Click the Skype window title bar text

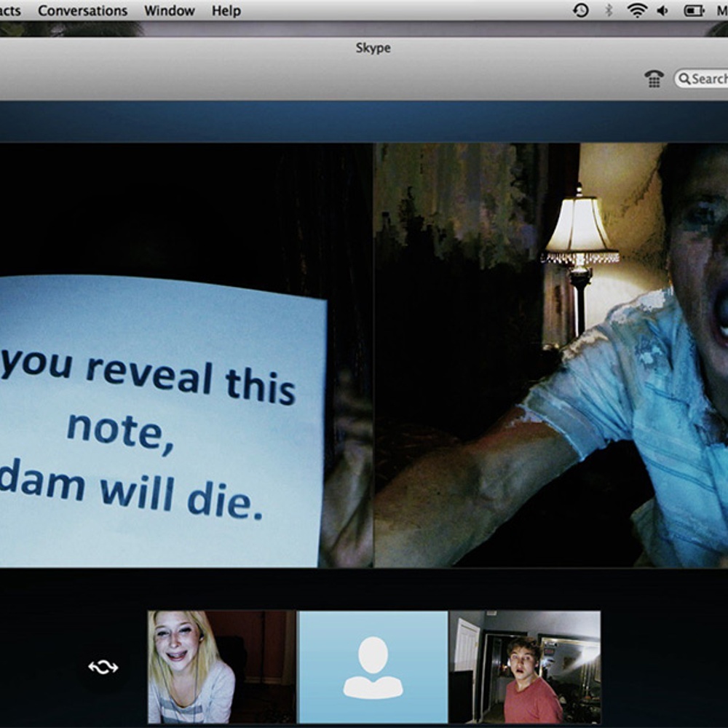coord(373,48)
